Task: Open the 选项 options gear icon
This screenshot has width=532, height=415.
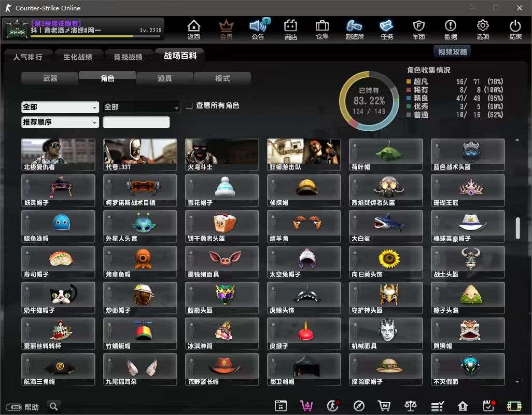Action: [483, 30]
